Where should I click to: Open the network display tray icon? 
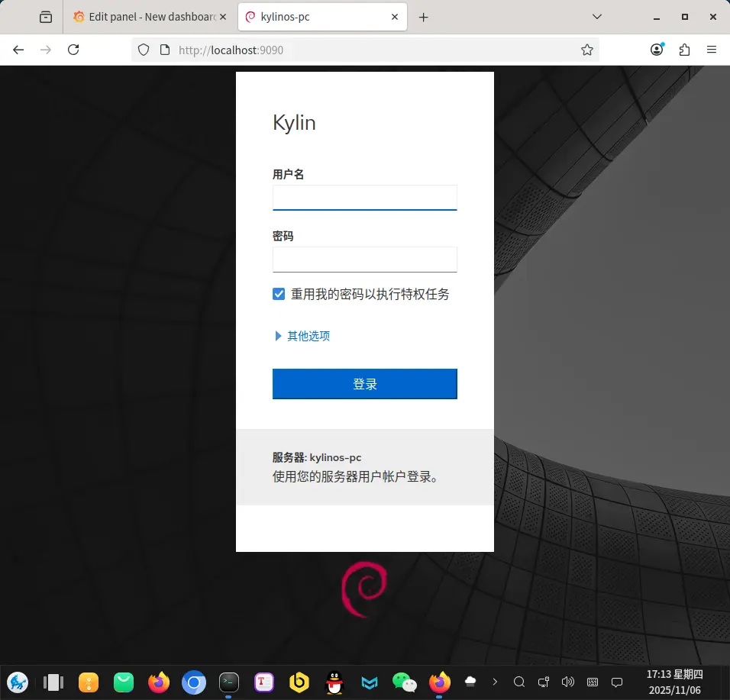pos(544,682)
